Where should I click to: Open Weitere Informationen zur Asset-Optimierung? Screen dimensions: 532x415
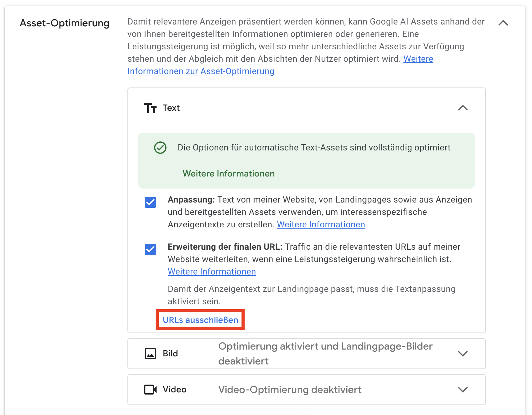point(200,71)
